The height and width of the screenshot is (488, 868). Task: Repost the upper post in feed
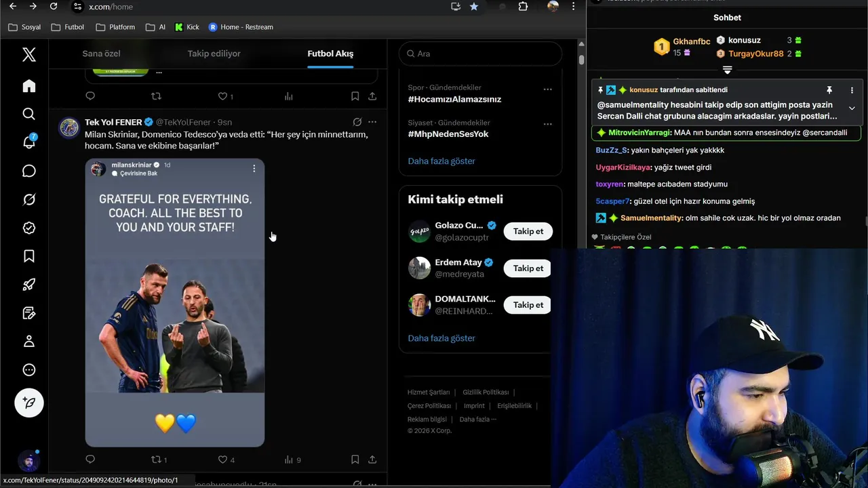tap(156, 96)
